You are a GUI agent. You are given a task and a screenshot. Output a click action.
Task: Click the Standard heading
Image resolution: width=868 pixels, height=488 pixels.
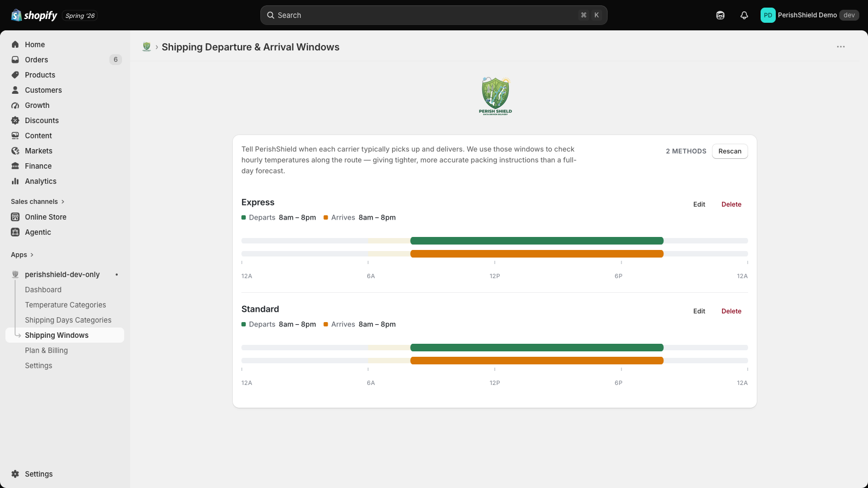[x=260, y=309]
